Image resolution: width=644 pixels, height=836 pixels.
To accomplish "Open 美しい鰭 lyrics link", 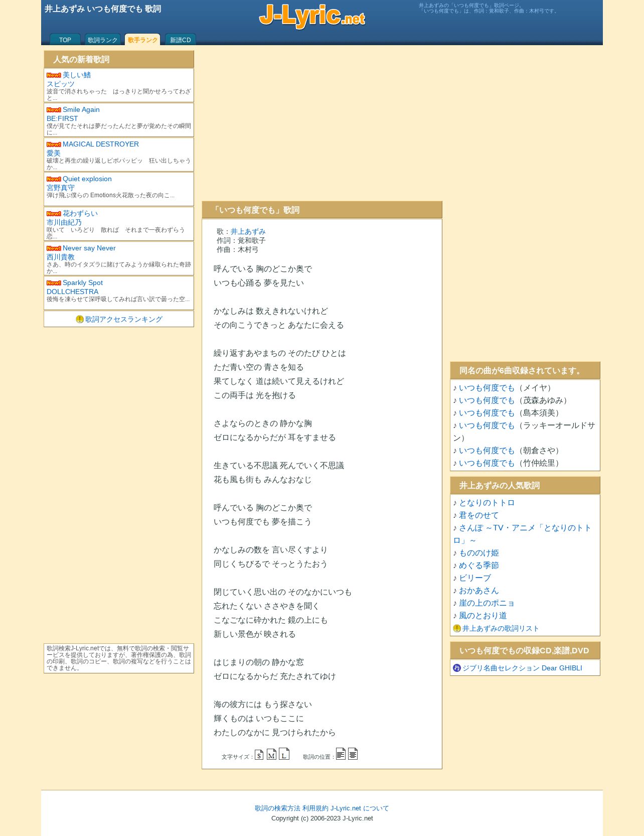I will 77,75.
